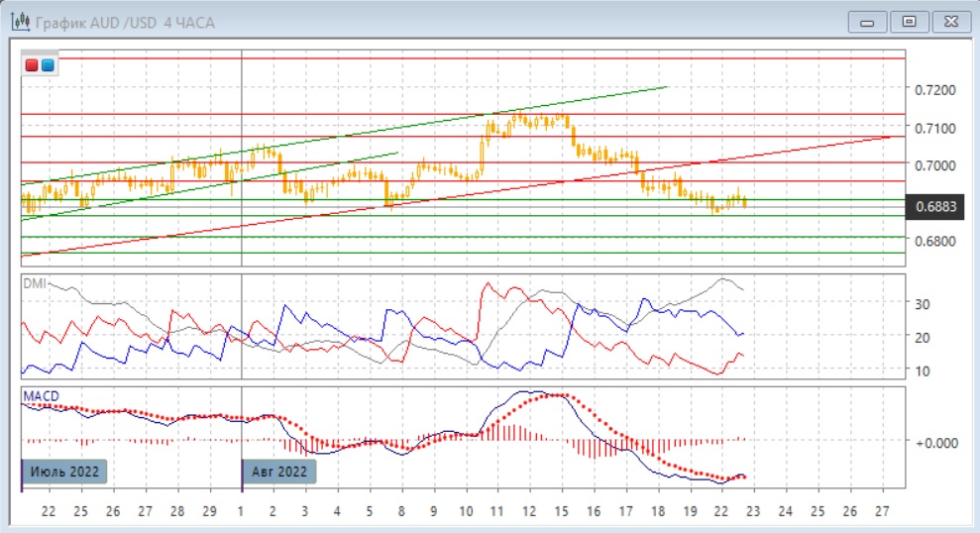Click the 0.7200 price axis label
Viewport: 980px width, 533px height.
pos(935,90)
